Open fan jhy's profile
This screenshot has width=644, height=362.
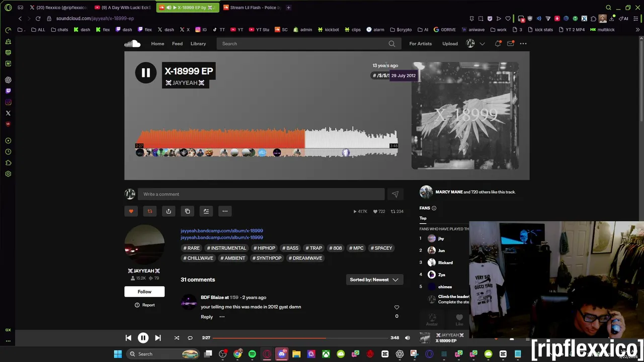pos(441,239)
